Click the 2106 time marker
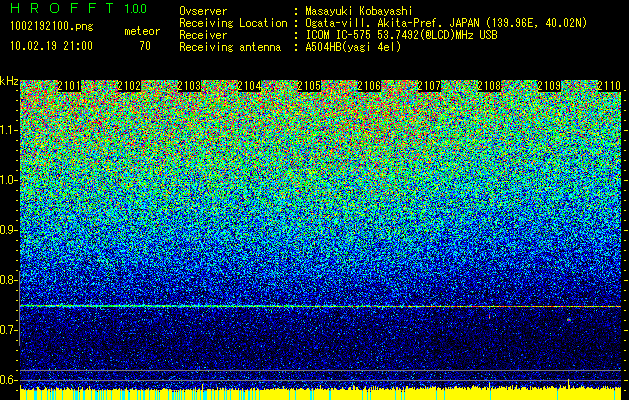This screenshot has height=400, width=629. coord(369,86)
